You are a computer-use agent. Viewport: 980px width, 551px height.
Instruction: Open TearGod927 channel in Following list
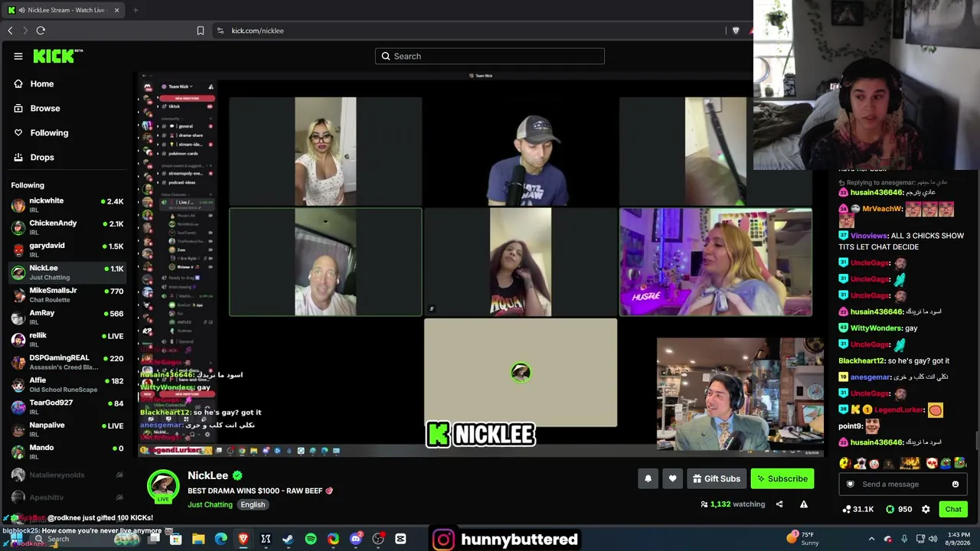pos(67,406)
